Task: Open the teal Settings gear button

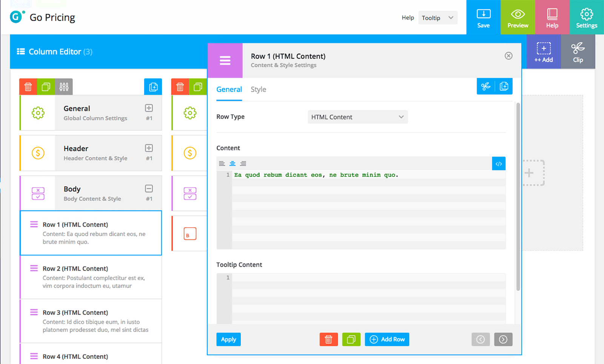Action: [587, 17]
